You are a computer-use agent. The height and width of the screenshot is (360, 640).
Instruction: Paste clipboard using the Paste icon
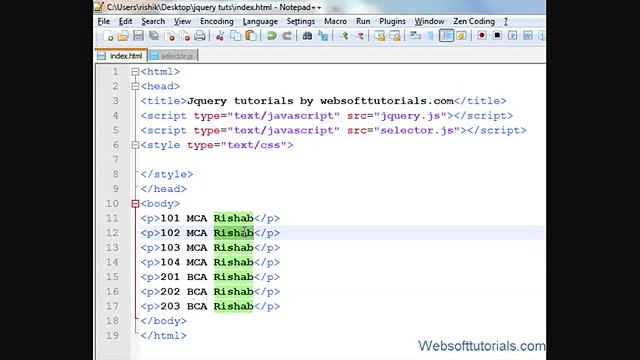click(x=251, y=36)
